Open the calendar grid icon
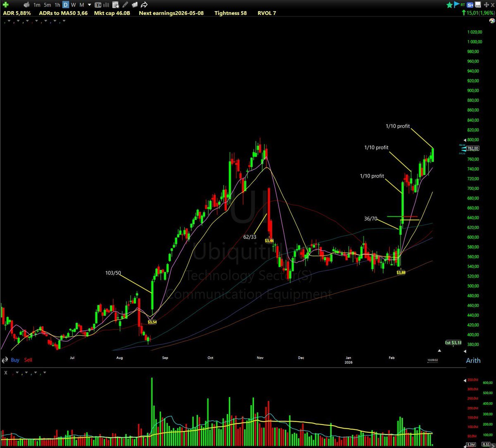496x448 pixels. click(x=115, y=5)
